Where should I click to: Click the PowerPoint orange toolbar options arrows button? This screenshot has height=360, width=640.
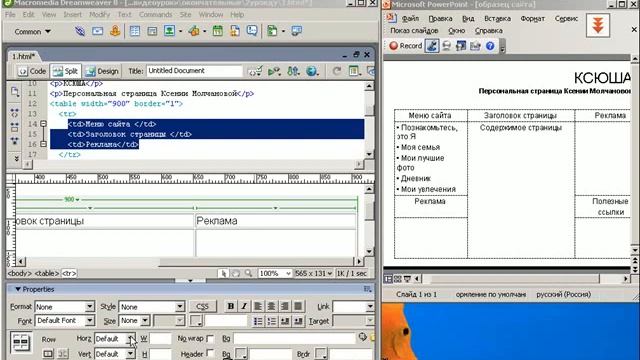point(598,25)
